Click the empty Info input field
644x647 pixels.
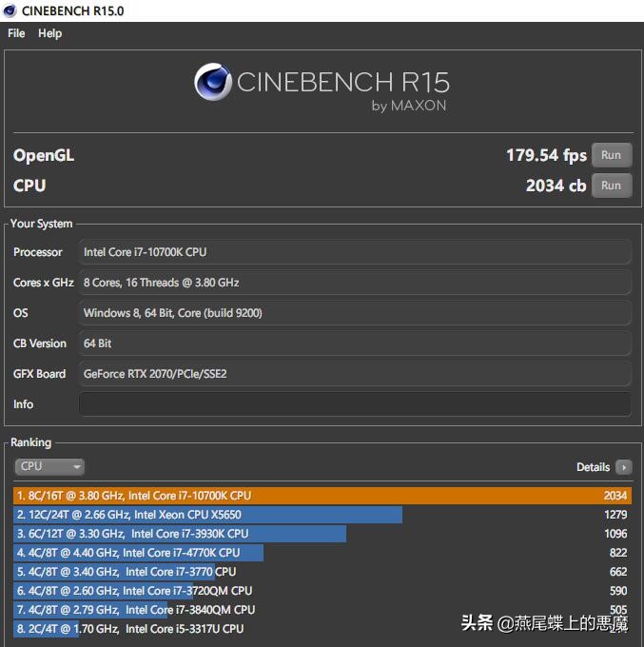(355, 404)
